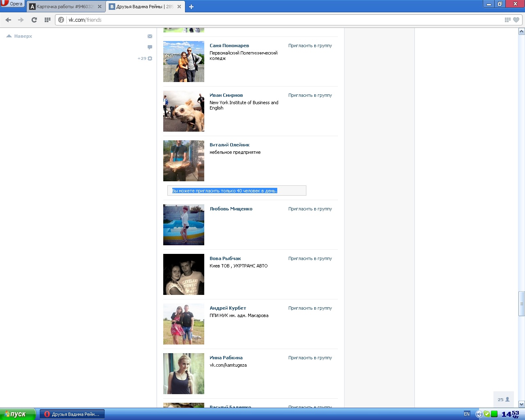Click the Opera taskbar button "Друзья Вадима Рейм..."

72,414
